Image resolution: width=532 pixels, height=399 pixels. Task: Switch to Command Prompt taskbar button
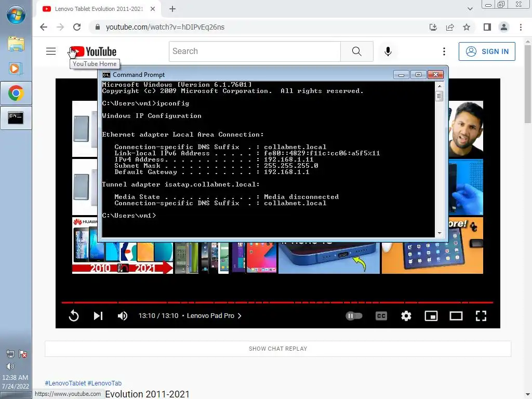coord(16,118)
